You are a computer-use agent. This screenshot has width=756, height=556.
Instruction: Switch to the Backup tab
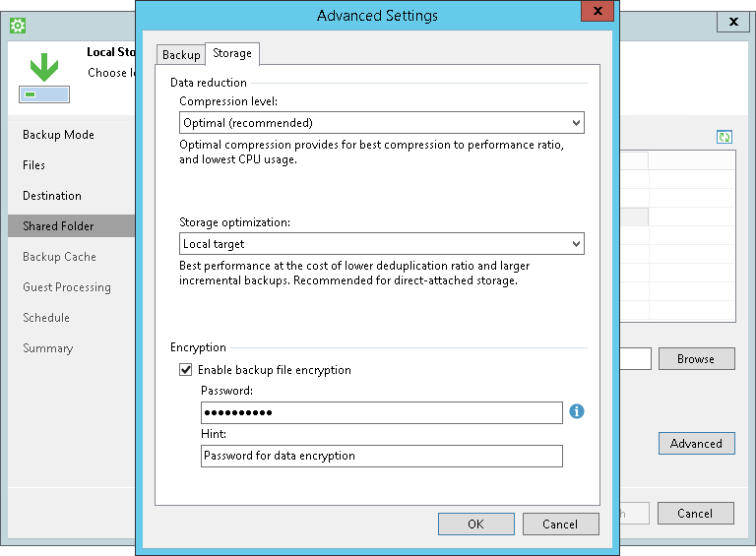[x=181, y=55]
